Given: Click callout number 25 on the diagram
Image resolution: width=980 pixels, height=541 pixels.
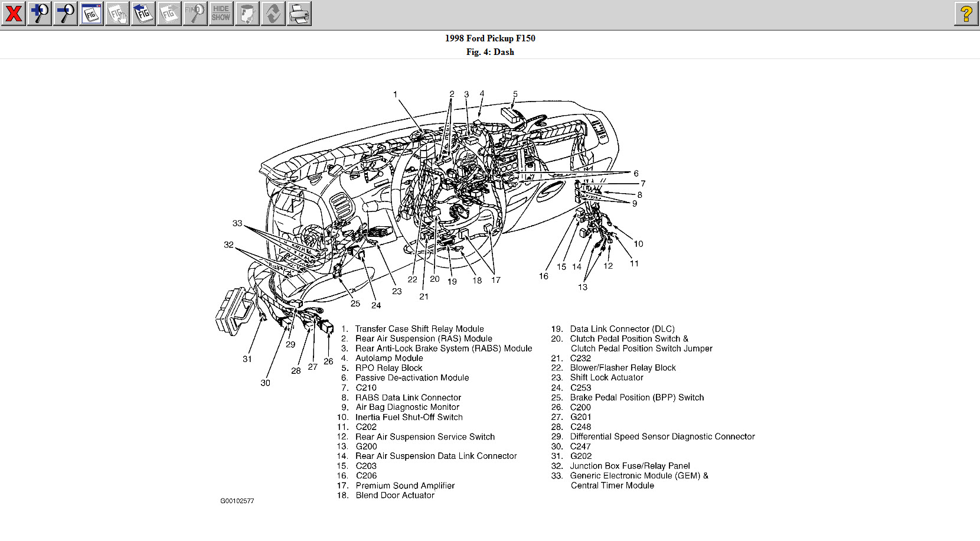Looking at the screenshot, I should [355, 304].
